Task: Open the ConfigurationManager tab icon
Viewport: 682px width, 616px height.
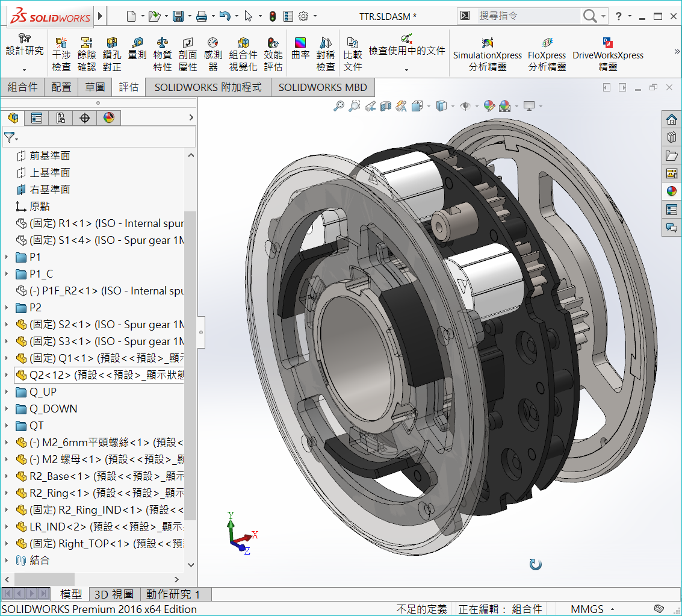Action: pos(61,118)
